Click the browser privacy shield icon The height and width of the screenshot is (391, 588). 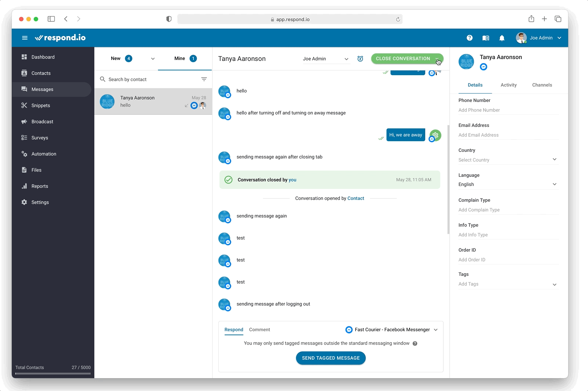pos(169,19)
